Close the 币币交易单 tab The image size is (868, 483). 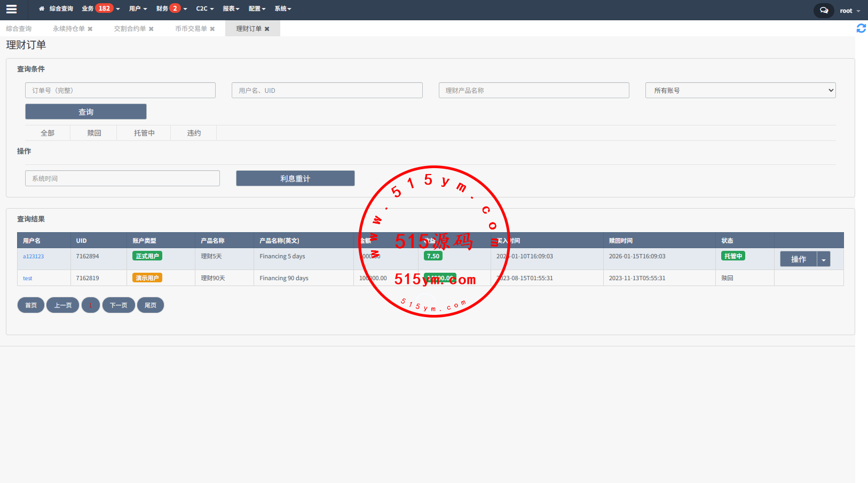click(212, 29)
